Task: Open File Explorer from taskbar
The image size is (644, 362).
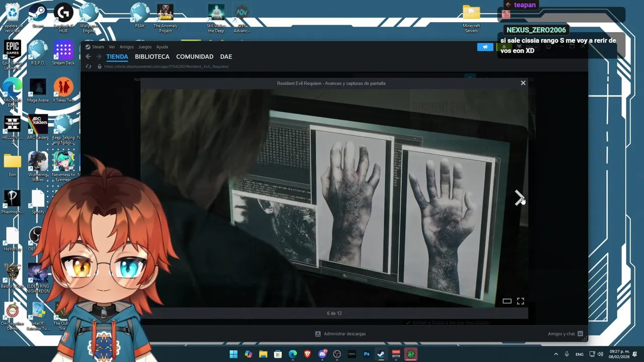Action: (x=263, y=354)
